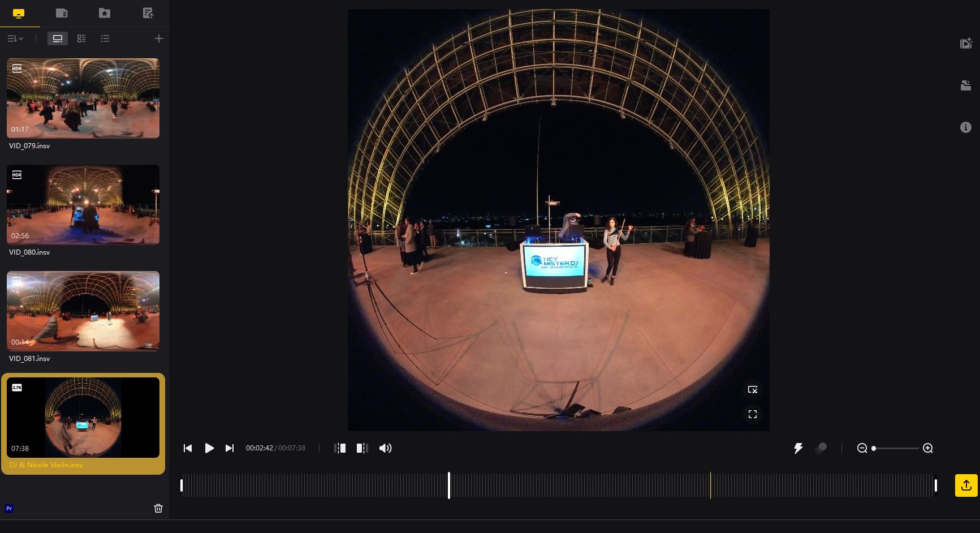This screenshot has height=533, width=980.
Task: Switch to the album folder tab
Action: (62, 13)
